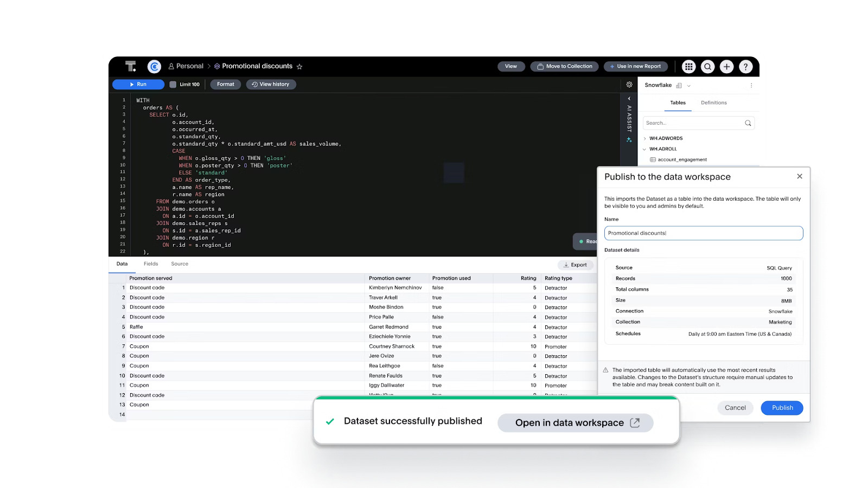Viewport: 868px width, 488px height.
Task: Collapse the WH.ADROLL schema
Action: pos(644,149)
